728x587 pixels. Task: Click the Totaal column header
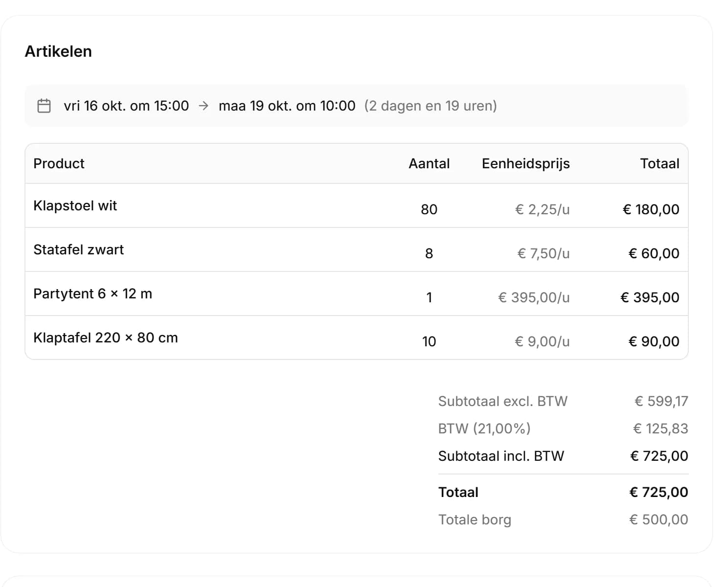[x=660, y=163]
